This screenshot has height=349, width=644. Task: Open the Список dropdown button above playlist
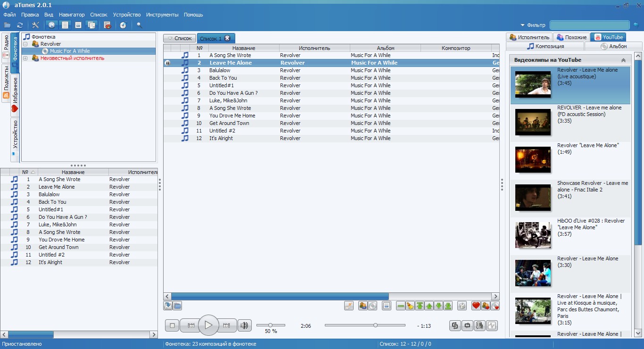click(x=179, y=38)
